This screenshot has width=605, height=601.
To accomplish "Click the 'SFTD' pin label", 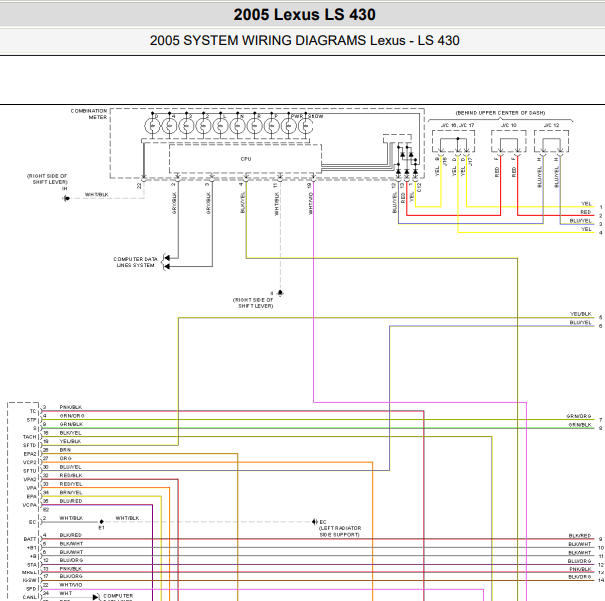I will point(29,445).
